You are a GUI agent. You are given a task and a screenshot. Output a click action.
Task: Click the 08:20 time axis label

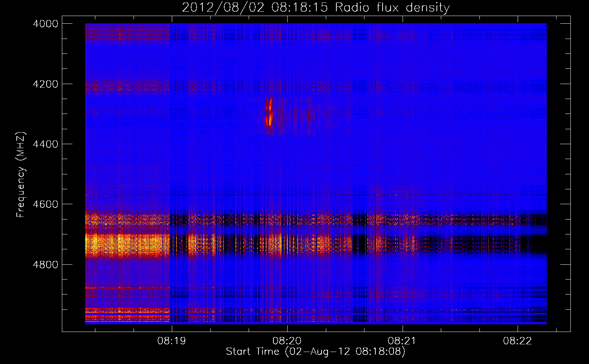287,341
